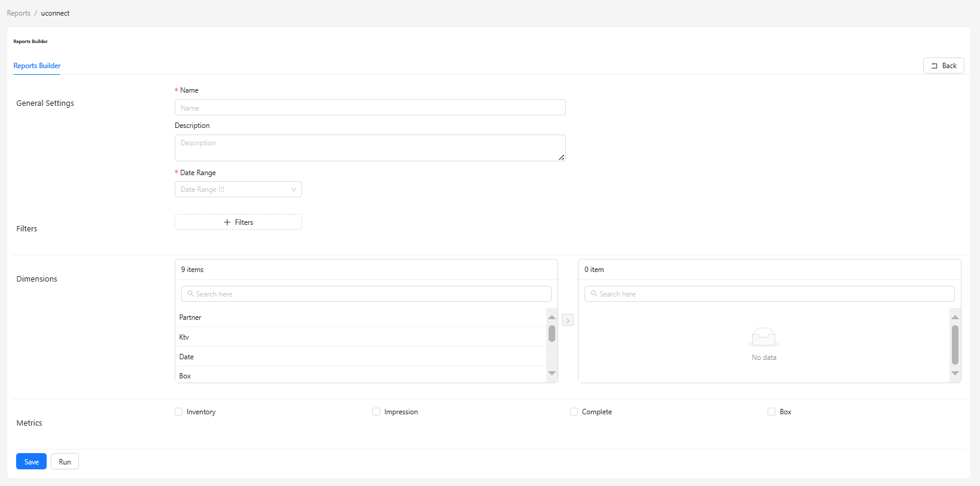The height and width of the screenshot is (486, 980).
Task: Run the report
Action: click(x=65, y=461)
